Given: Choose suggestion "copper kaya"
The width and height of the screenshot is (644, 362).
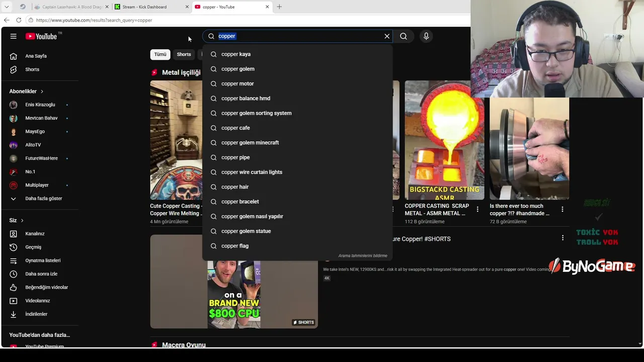Looking at the screenshot, I should (297, 54).
